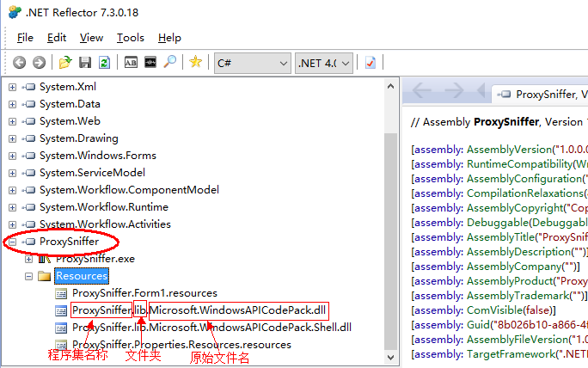The width and height of the screenshot is (588, 368).
Task: Collapse the ProxySniffer assembly node
Action: (12, 242)
